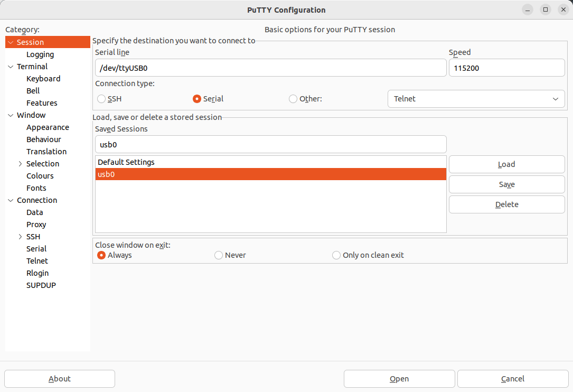This screenshot has width=573, height=392.
Task: Select the Keyboard settings category
Action: pos(43,78)
